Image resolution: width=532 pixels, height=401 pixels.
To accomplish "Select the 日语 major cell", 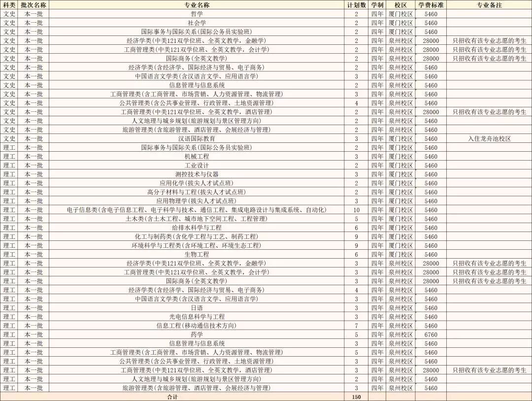I will point(197,308).
